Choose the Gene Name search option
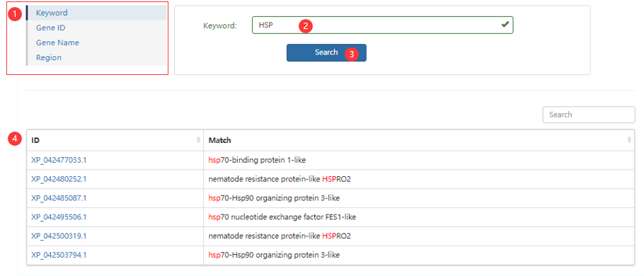This screenshot has height=276, width=644. [x=96, y=42]
